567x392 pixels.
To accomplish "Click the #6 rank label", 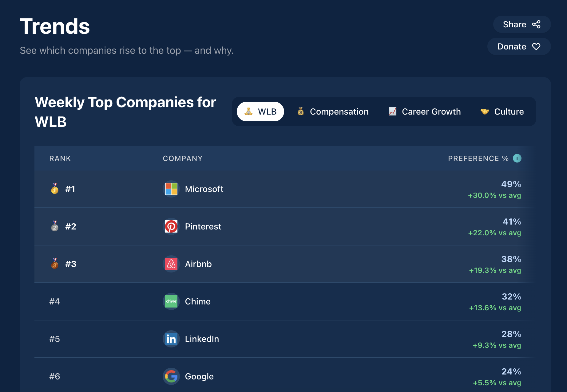I will pos(54,376).
